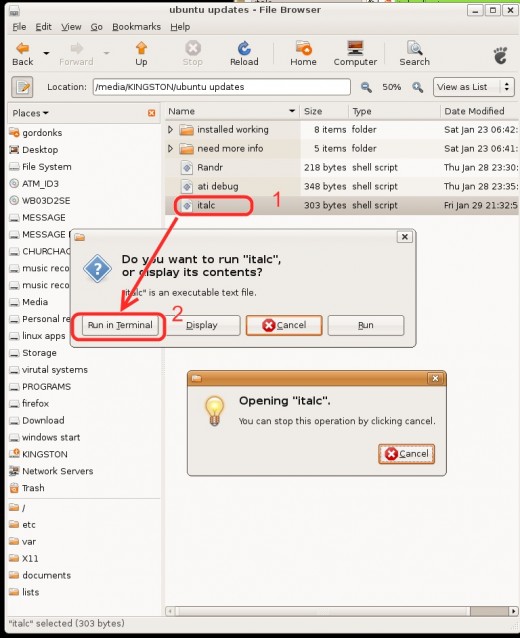The height and width of the screenshot is (638, 520).
Task: Toggle text-based location entry pencil icon
Action: 22,87
